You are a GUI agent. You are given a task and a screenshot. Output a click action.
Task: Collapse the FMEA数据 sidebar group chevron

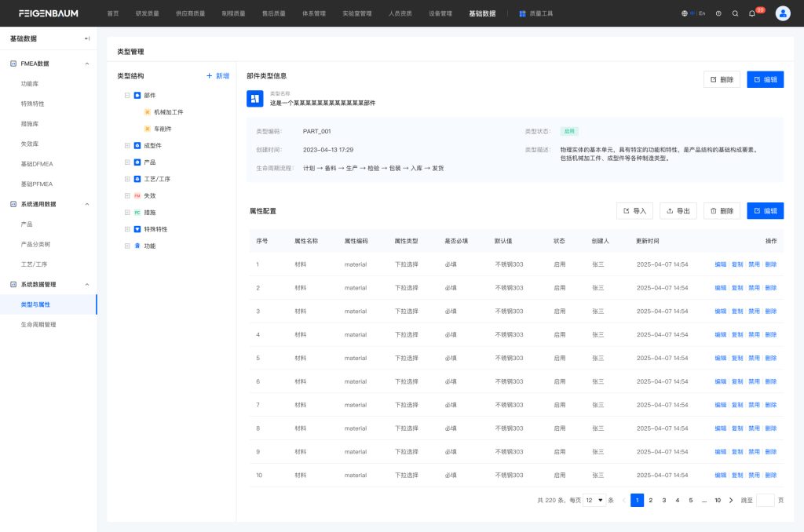click(x=87, y=64)
